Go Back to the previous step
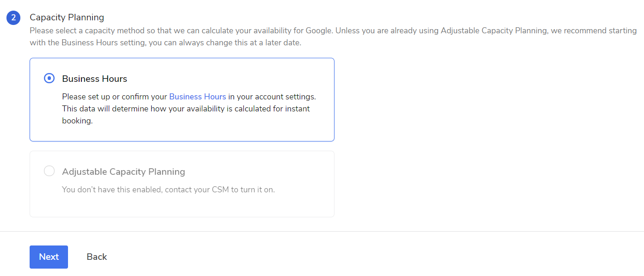 click(x=97, y=257)
